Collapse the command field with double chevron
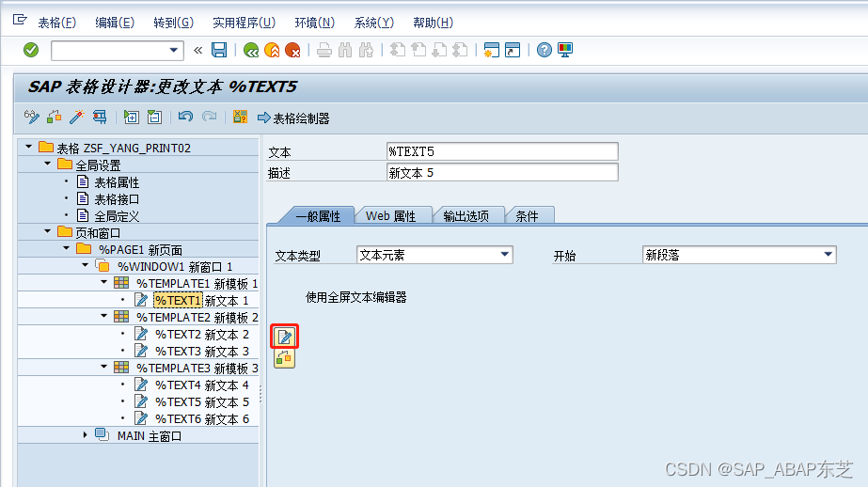The image size is (868, 487). [x=198, y=51]
